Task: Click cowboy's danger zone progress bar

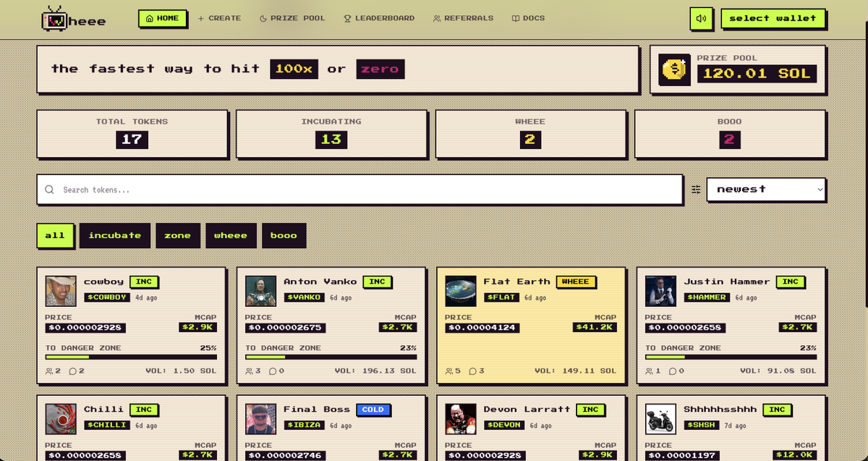Action: click(131, 357)
